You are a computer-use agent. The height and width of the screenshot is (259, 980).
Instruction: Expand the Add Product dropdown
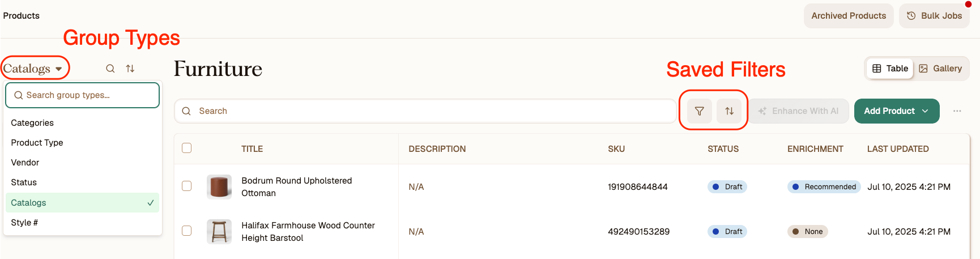pyautogui.click(x=897, y=111)
